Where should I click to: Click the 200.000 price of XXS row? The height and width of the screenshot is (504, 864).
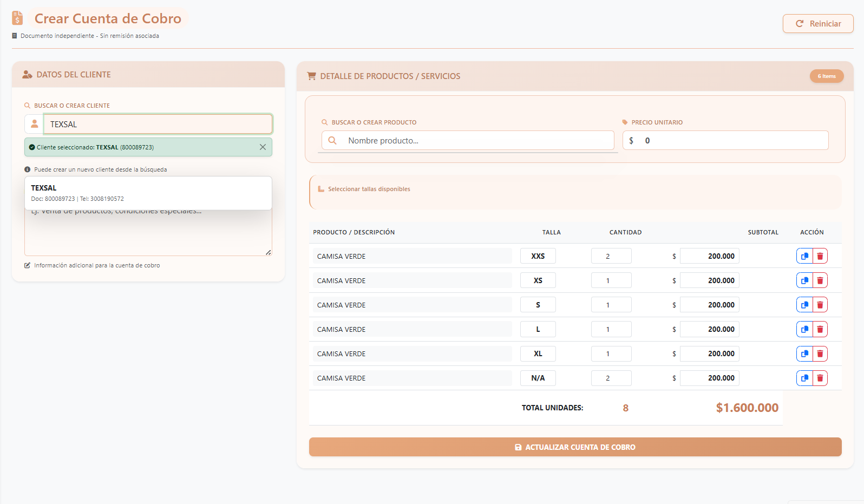pos(710,256)
